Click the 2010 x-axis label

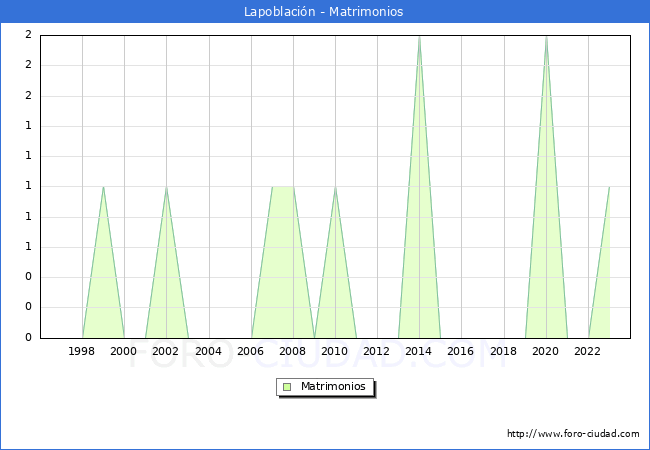(x=335, y=351)
